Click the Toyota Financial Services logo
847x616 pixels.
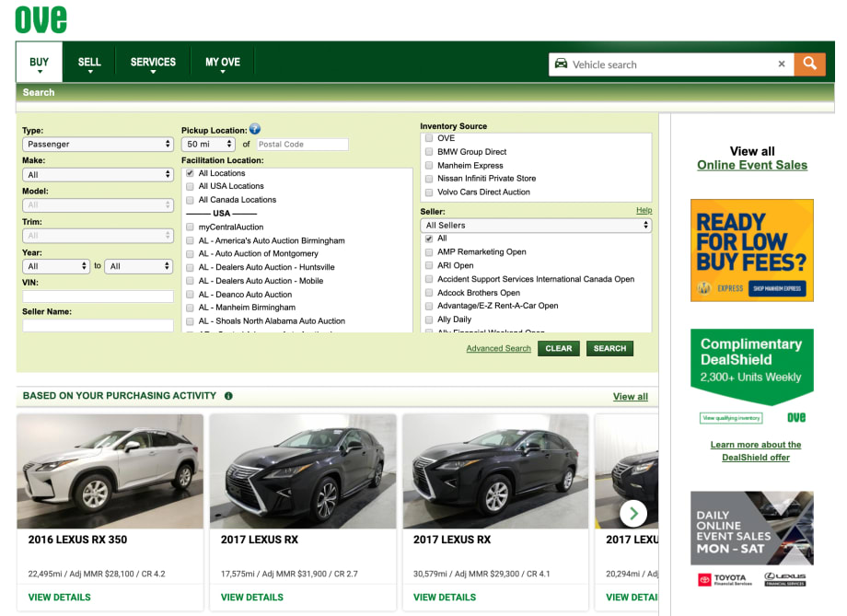click(725, 580)
